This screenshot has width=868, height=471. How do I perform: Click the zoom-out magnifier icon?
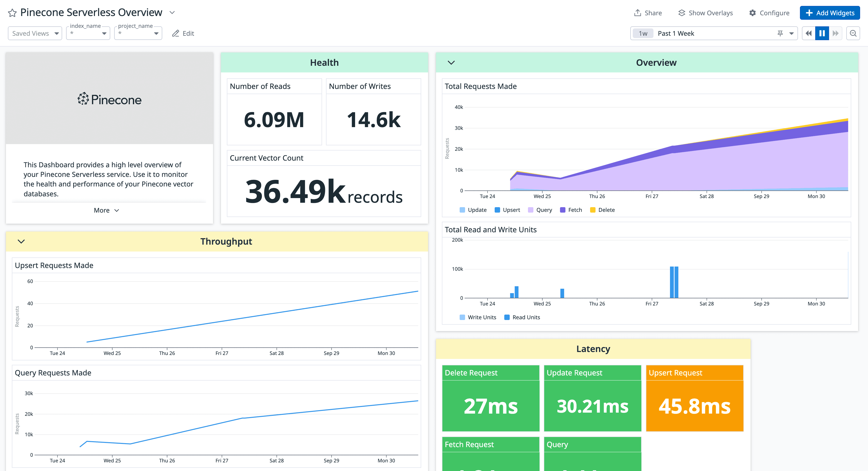point(853,33)
